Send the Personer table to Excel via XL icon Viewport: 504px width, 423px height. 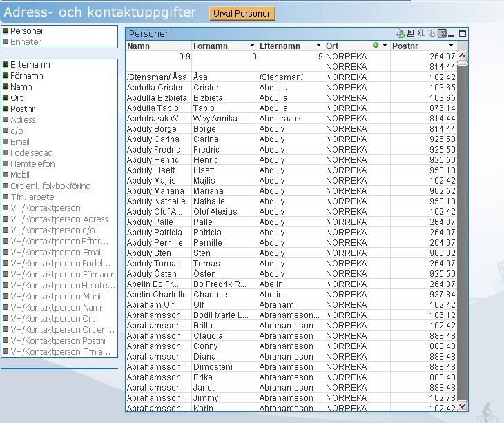420,33
